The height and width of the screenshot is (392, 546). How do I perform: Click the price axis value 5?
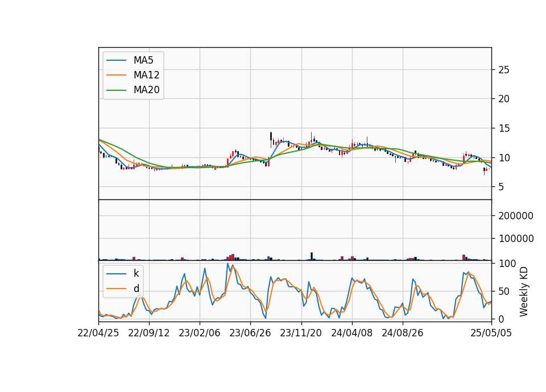click(x=501, y=187)
